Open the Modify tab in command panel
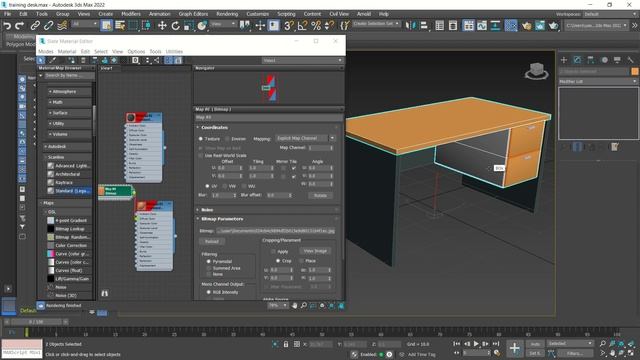Screen dimensions: 640x360 point(577,60)
